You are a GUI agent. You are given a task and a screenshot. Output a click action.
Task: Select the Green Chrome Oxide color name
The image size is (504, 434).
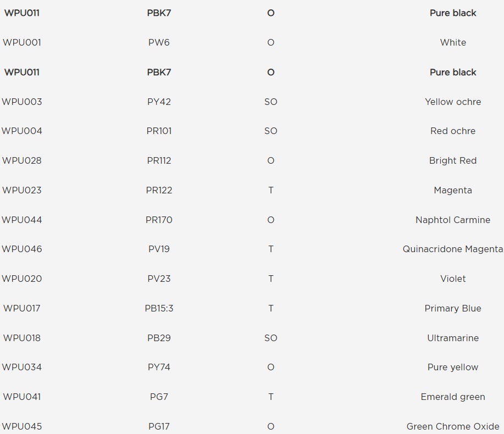(453, 426)
